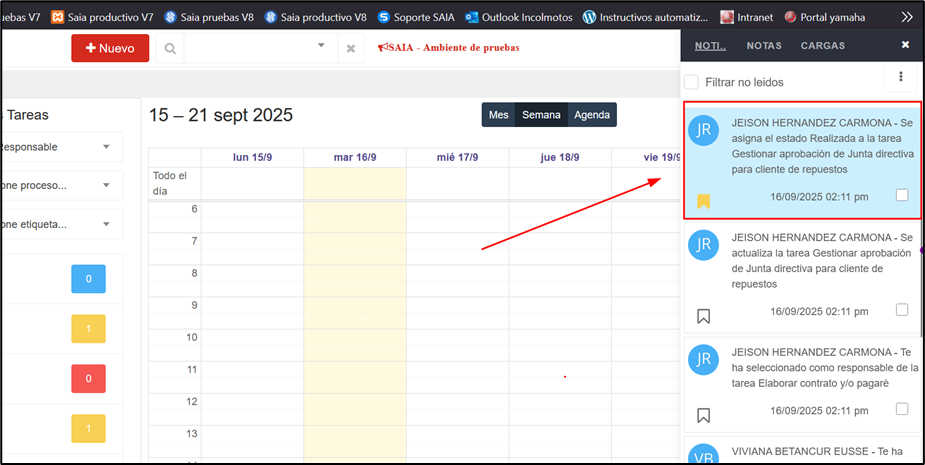Bookmark the 'Se actualiza la tarea' notification

pos(704,316)
